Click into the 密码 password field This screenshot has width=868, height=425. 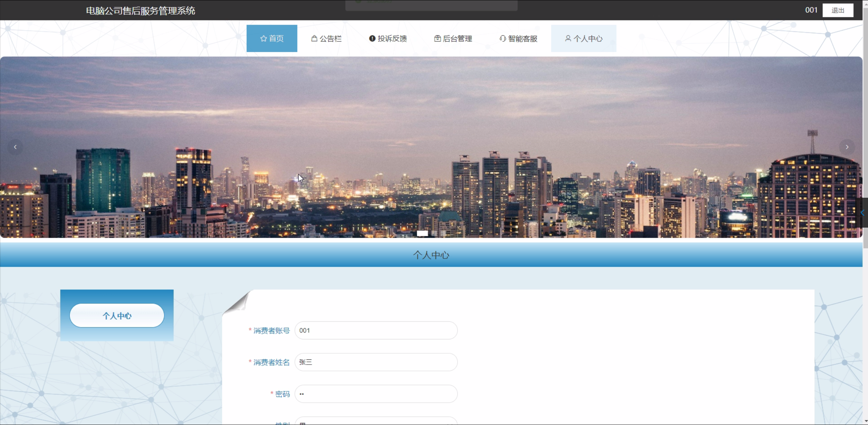(x=376, y=394)
